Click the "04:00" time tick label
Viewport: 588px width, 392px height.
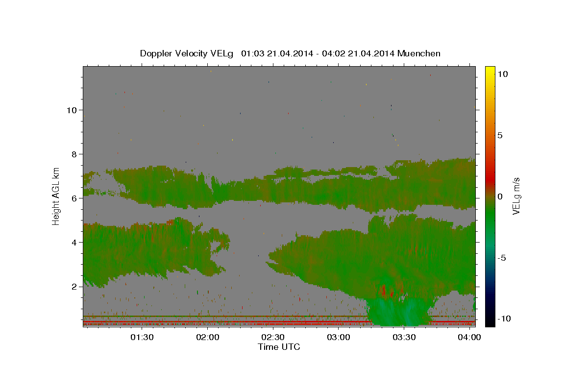click(470, 338)
